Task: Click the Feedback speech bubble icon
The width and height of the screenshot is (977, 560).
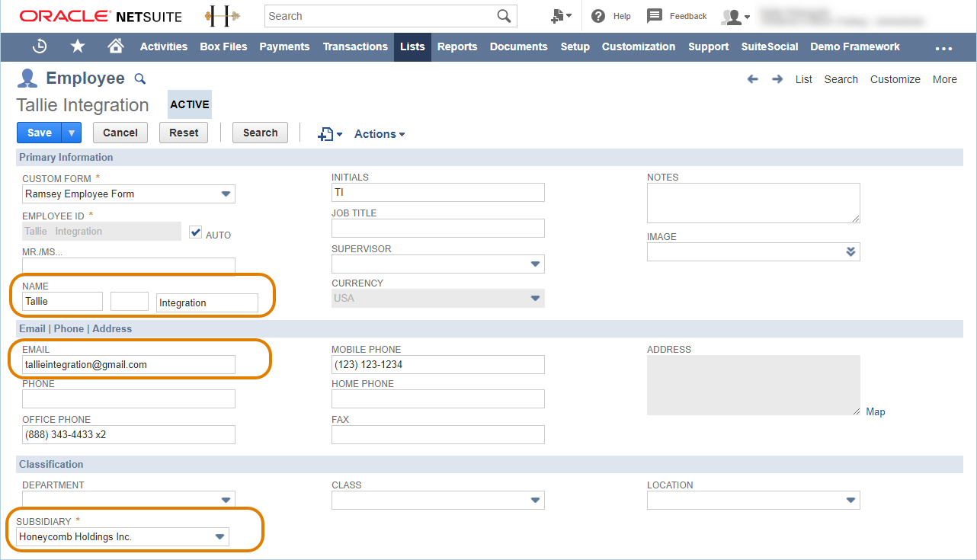Action: (x=654, y=16)
